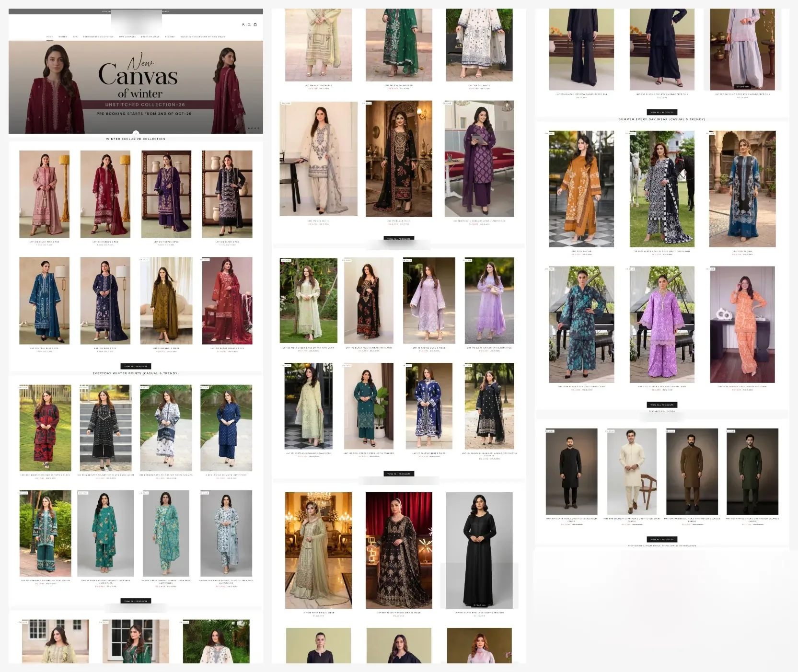Open the Wedding menu item
Image resolution: width=798 pixels, height=672 pixels.
[x=170, y=36]
